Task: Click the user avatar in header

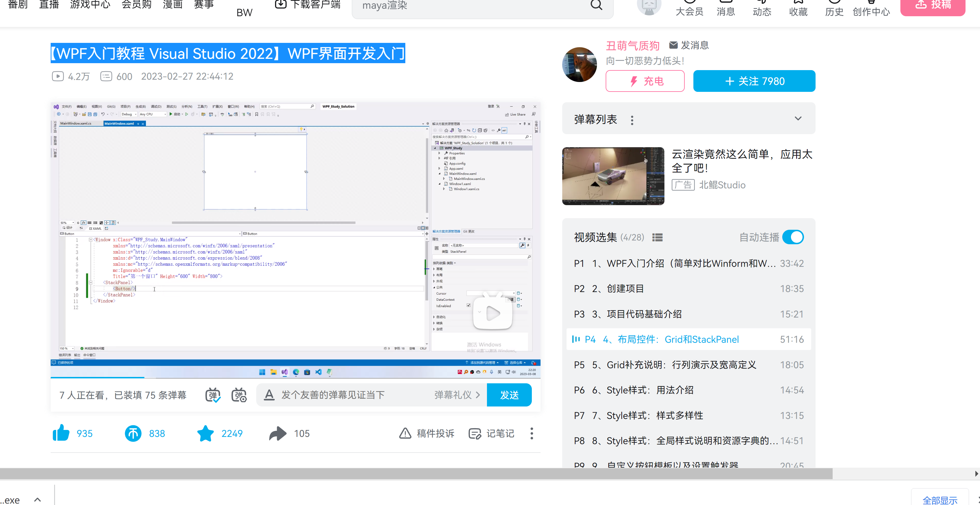Action: 649,6
